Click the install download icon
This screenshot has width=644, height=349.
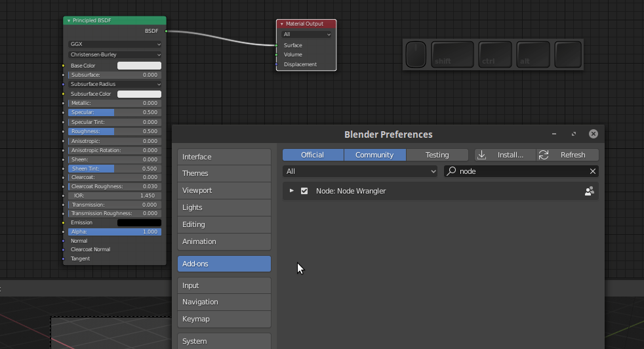tap(482, 155)
